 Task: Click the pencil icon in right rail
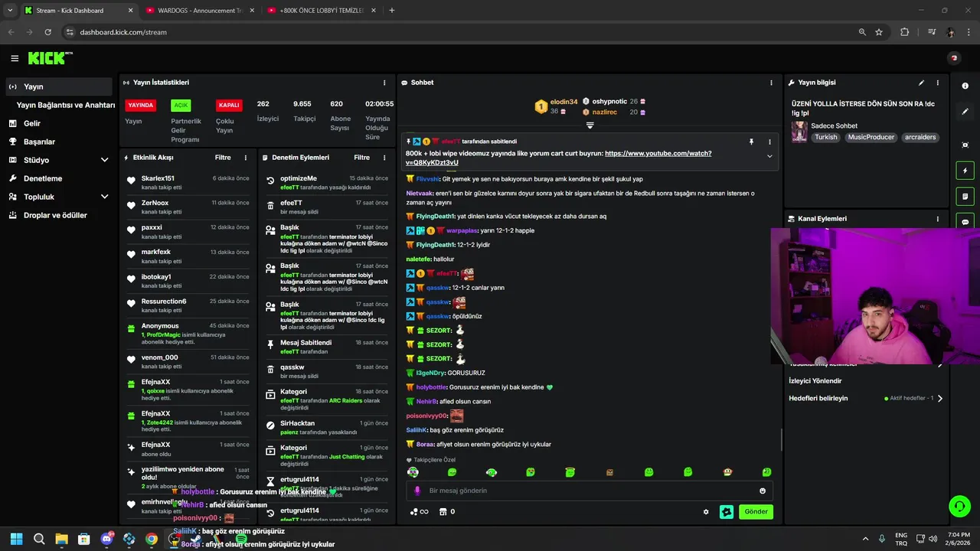tap(965, 112)
